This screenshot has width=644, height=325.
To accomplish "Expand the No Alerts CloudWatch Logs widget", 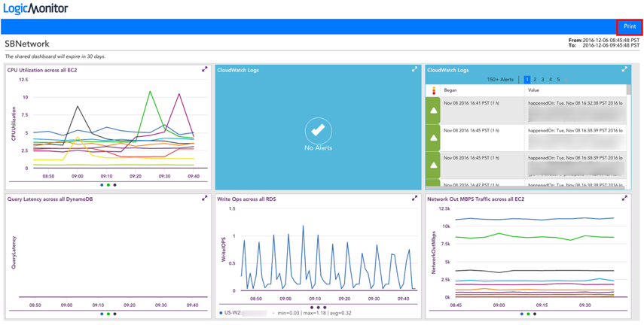I will coord(414,69).
